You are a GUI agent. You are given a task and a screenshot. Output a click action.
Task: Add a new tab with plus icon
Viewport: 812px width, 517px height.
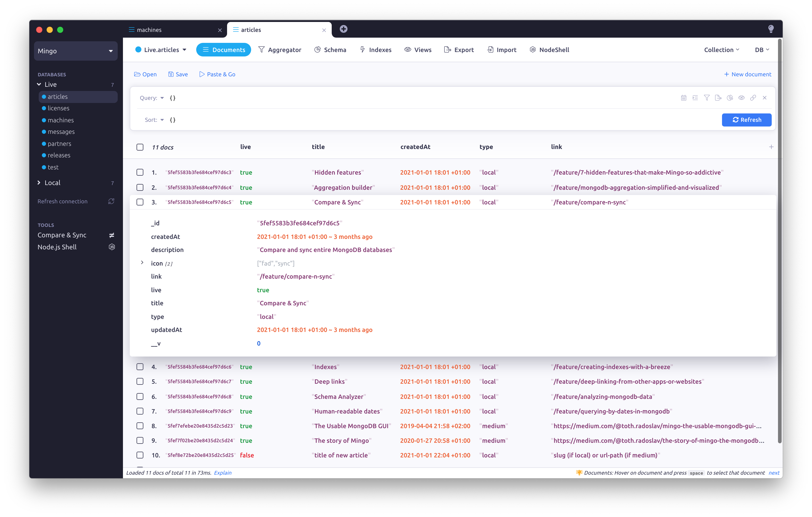click(x=343, y=29)
